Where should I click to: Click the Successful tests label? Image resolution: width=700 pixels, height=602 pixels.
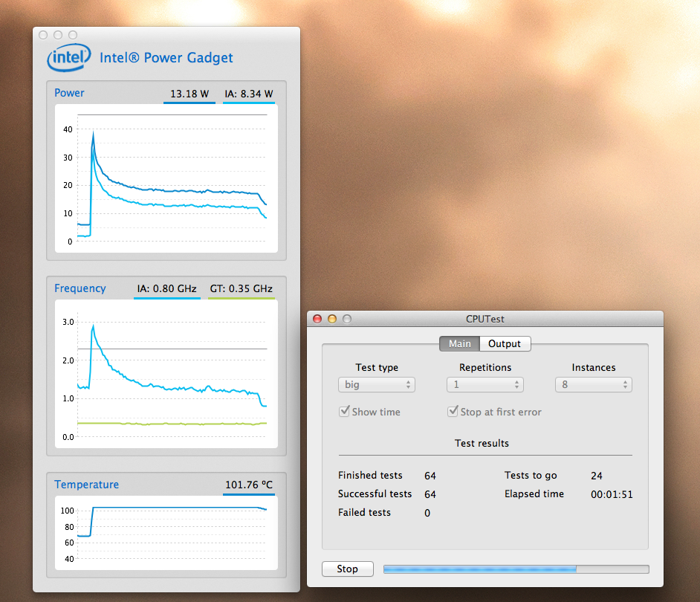tap(375, 493)
